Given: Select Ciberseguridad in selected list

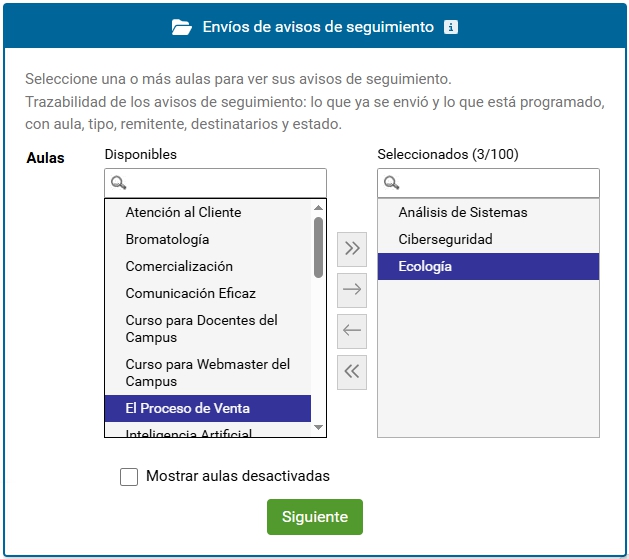Looking at the screenshot, I should point(488,239).
